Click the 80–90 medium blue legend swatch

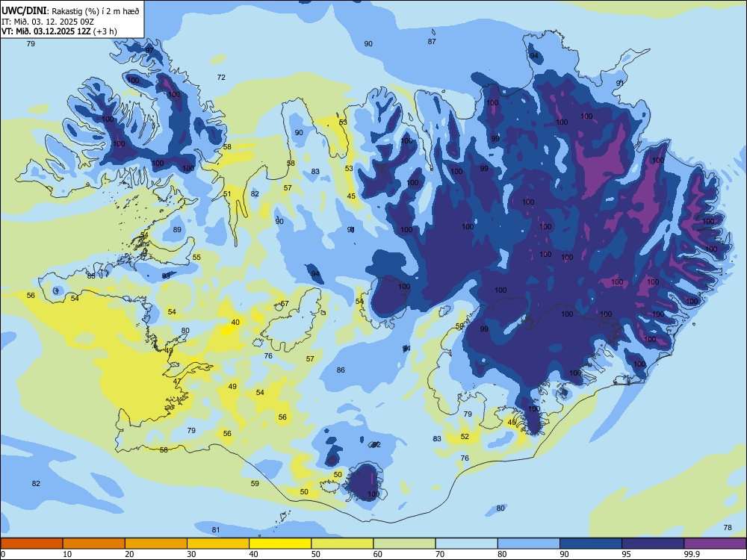tap(529, 544)
